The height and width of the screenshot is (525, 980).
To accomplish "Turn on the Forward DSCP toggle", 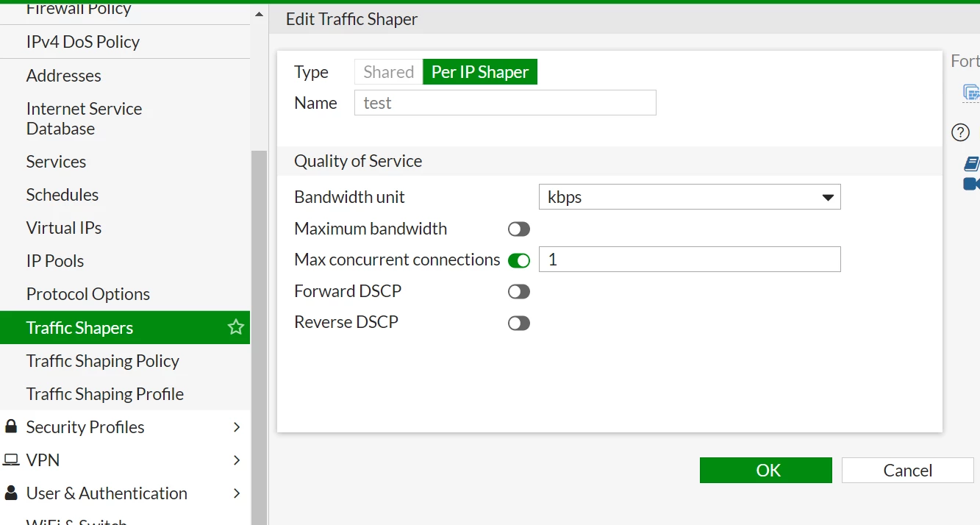I will tap(519, 292).
